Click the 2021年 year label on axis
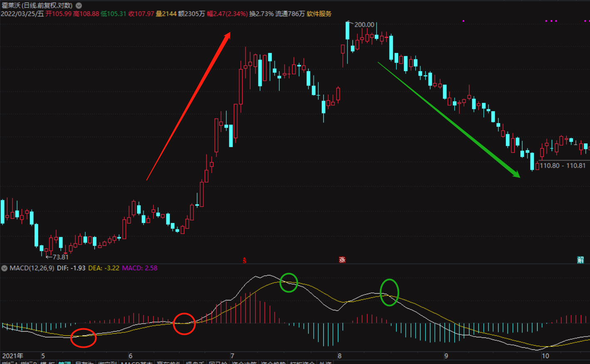Screen dimensions: 590x364 12,356
